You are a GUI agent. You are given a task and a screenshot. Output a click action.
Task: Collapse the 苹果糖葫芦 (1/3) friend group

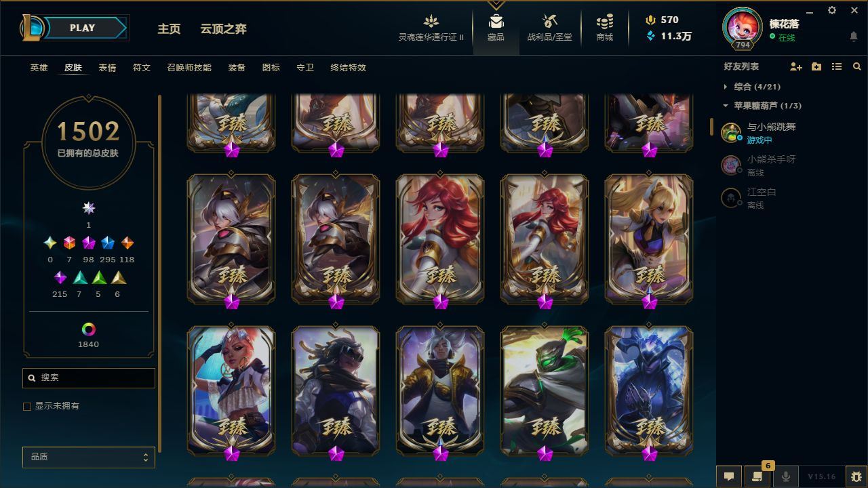click(762, 106)
